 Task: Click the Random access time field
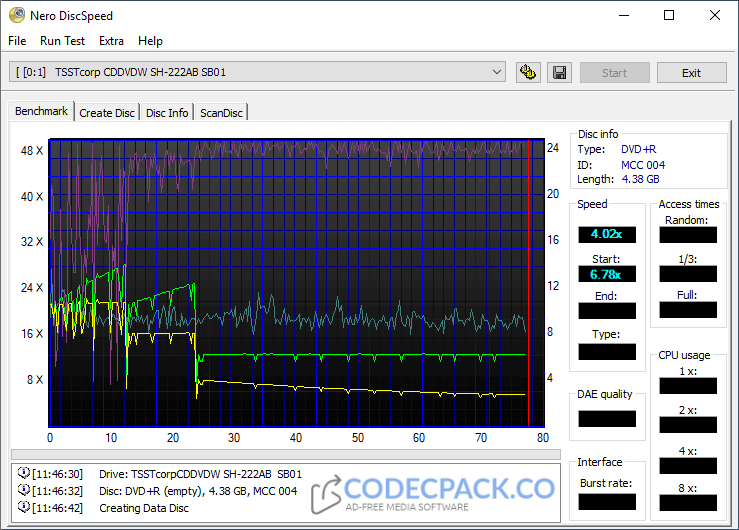688,235
